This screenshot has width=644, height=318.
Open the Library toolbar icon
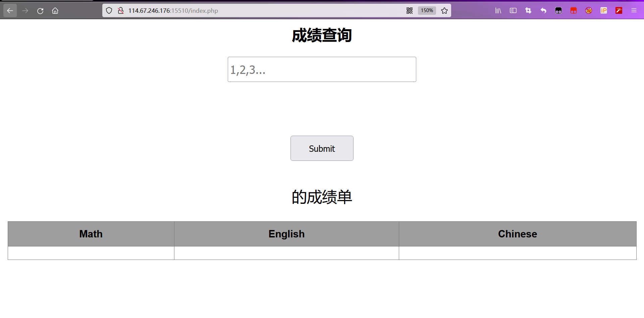498,10
